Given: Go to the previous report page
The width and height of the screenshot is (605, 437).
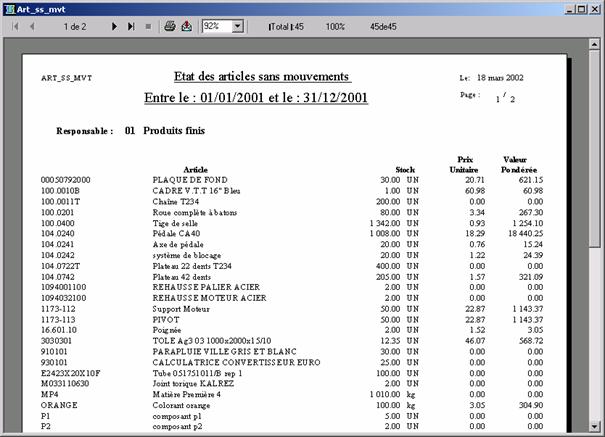Looking at the screenshot, I should click(x=32, y=26).
